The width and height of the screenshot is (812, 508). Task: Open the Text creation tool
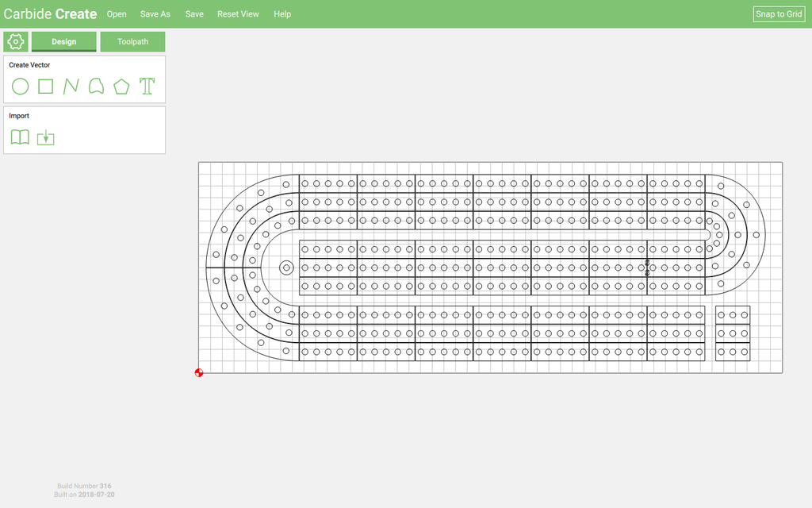[x=147, y=87]
